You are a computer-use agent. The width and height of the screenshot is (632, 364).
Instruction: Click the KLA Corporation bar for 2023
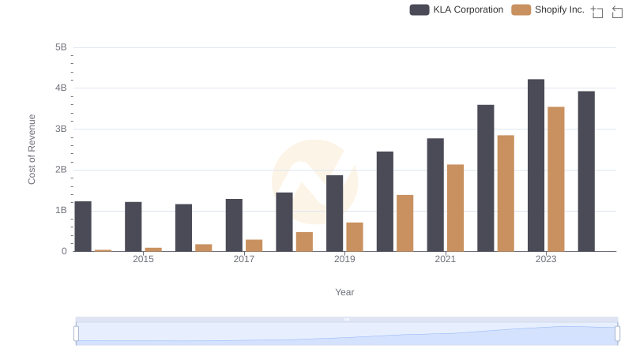[536, 165]
